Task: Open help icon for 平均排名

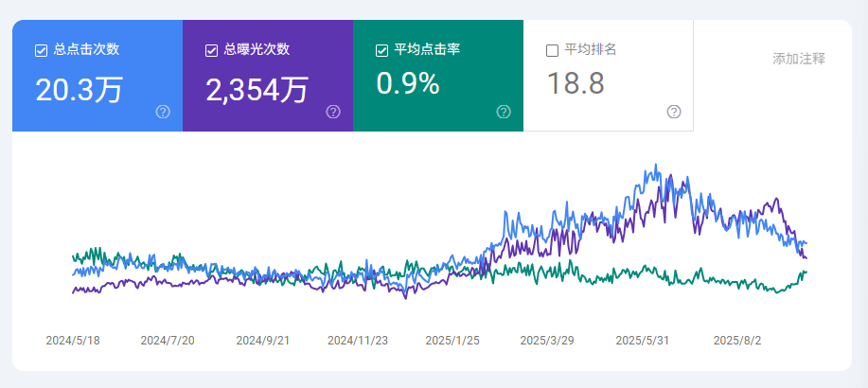Action: (674, 113)
